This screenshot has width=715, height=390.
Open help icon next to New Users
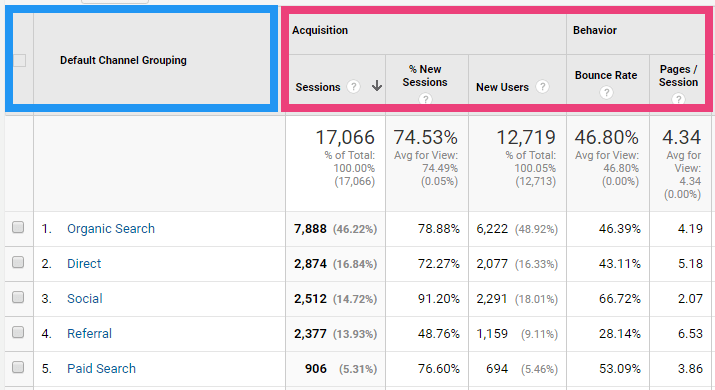click(542, 86)
